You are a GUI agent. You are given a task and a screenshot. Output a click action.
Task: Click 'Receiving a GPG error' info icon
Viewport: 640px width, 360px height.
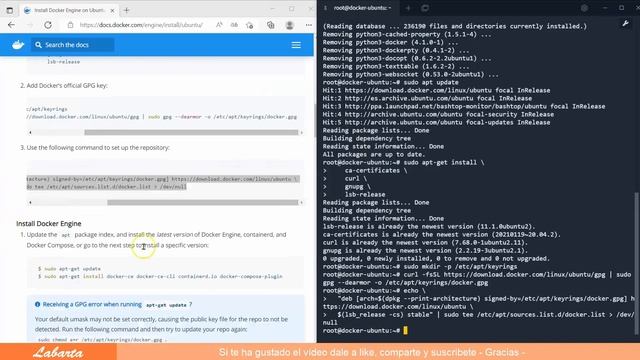(x=38, y=304)
